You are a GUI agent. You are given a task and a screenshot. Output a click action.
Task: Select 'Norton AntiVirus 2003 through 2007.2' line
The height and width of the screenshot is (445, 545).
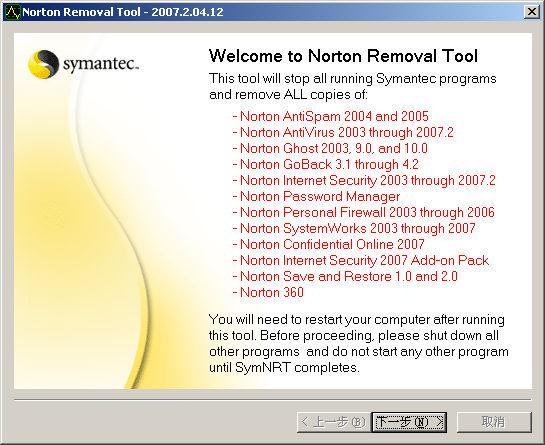pyautogui.click(x=343, y=132)
